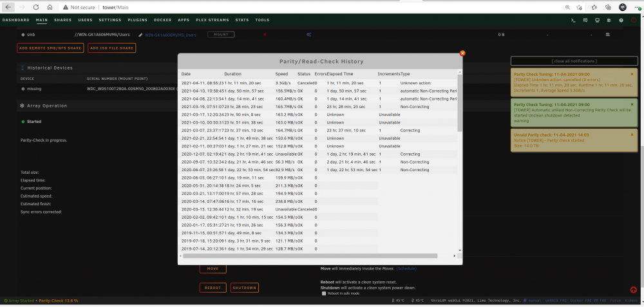
Task: Open unRAID FAQ footer link
Action: pos(556,301)
